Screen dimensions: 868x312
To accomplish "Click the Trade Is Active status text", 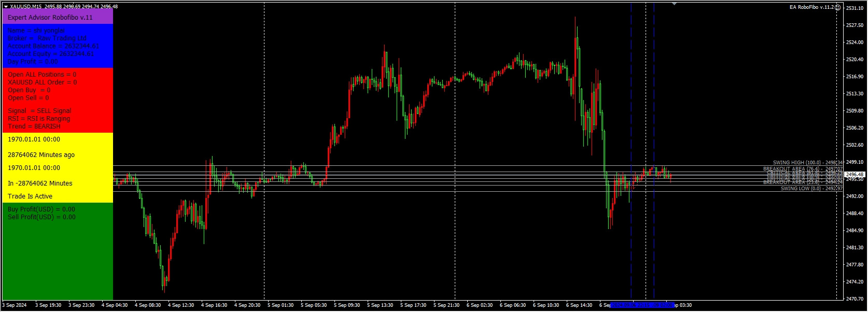I will [x=30, y=196].
